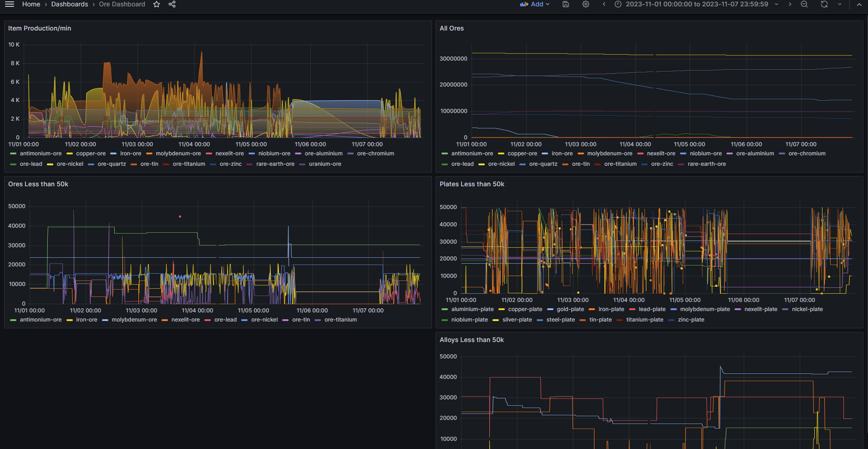The image size is (868, 449).
Task: Toggle the gold-plate series in Plates legend
Action: coord(570,309)
